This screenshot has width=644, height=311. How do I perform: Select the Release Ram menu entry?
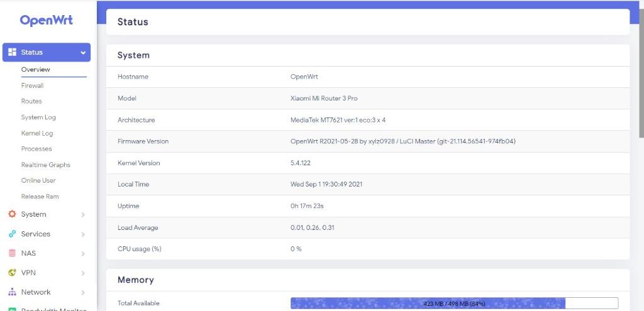point(40,197)
